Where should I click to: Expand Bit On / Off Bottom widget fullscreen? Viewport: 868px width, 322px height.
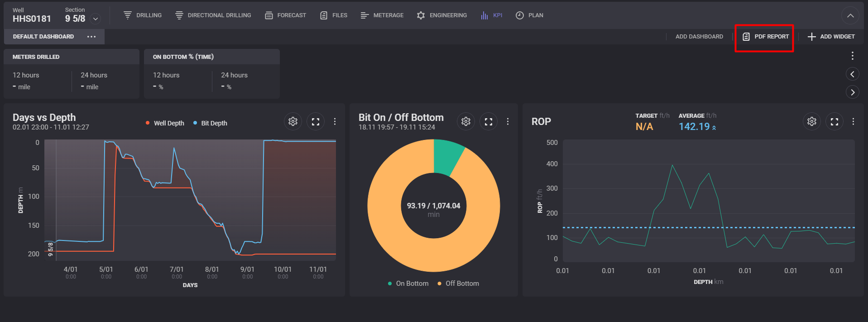[x=489, y=121]
